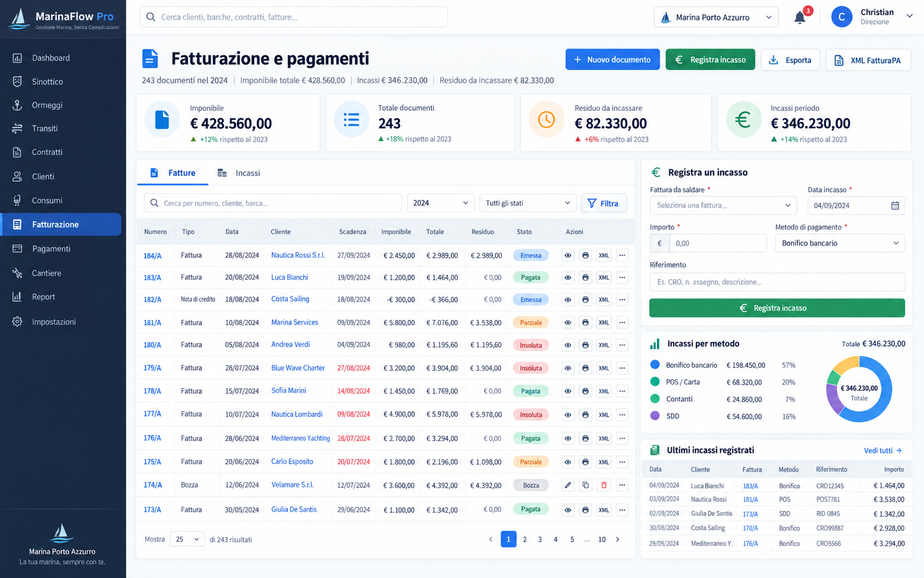Open more actions for invoice 182/A
The height and width of the screenshot is (578, 924).
622,299
